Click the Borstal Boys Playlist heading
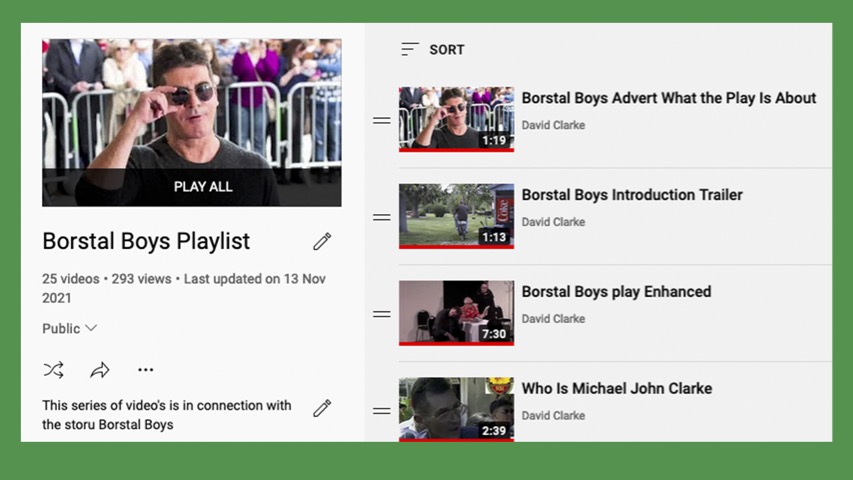Viewport: 853px width, 480px height. pyautogui.click(x=146, y=241)
